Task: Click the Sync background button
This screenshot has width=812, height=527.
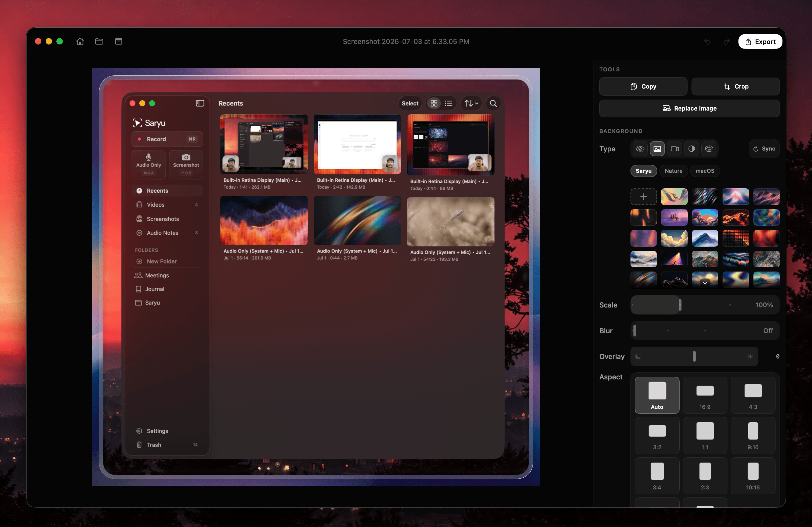Action: tap(764, 149)
